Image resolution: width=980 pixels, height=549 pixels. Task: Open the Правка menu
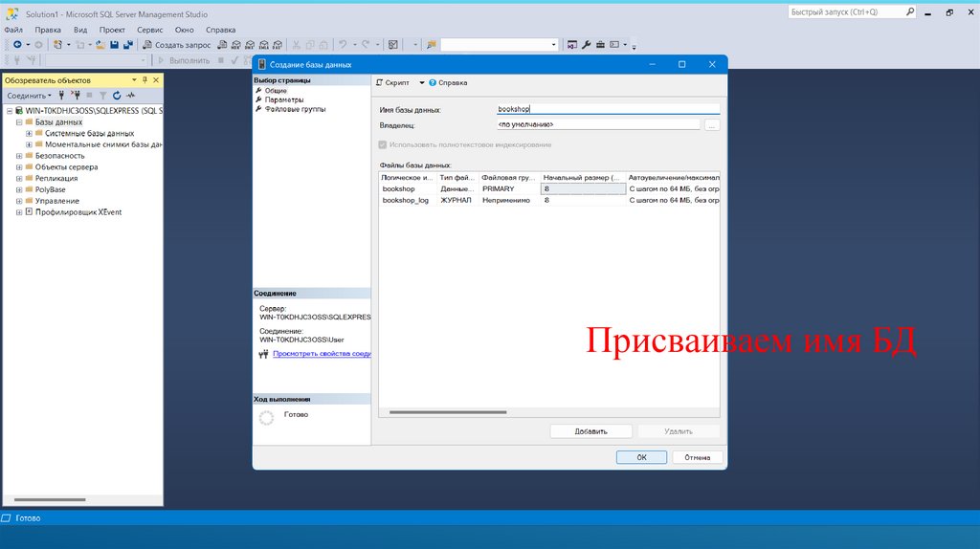coord(48,30)
